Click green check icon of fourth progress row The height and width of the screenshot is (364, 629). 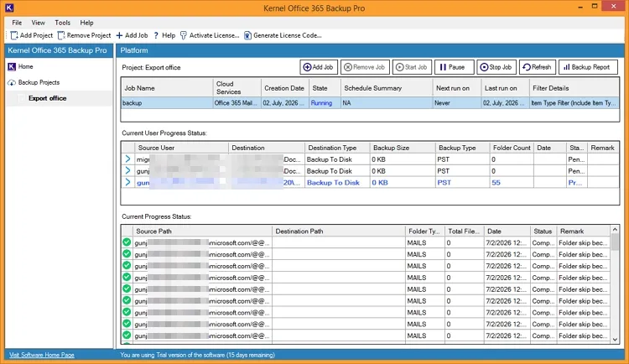tap(127, 278)
